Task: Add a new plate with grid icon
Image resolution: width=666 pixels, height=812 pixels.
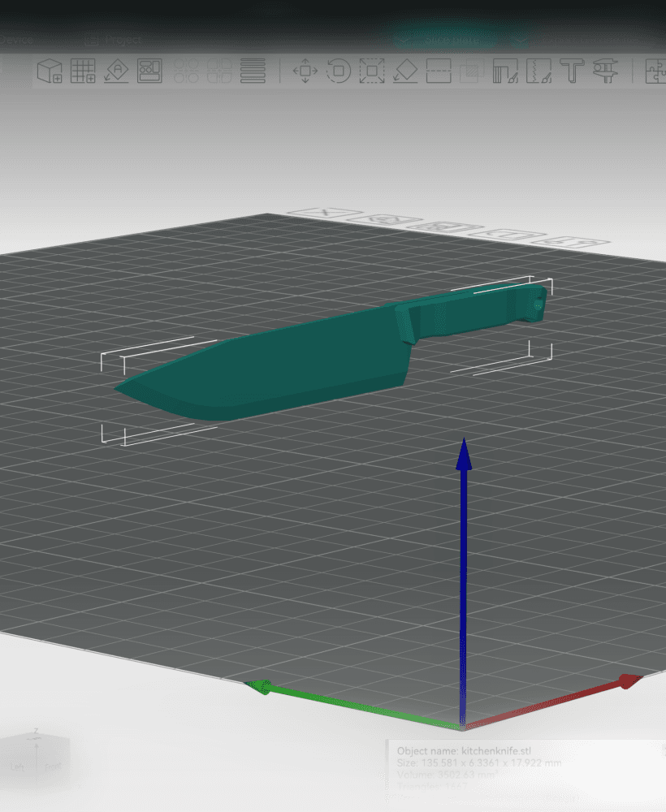Action: [x=83, y=71]
